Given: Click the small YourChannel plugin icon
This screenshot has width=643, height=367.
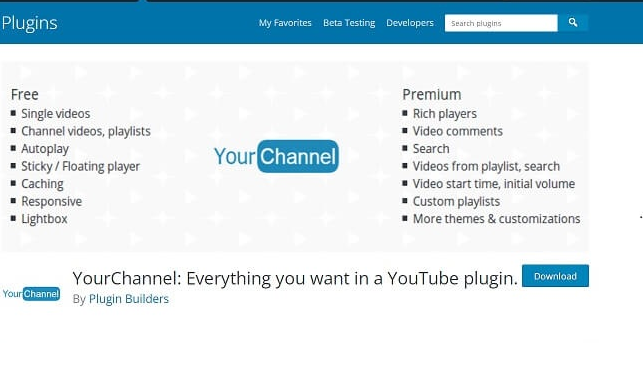Looking at the screenshot, I should (x=31, y=294).
